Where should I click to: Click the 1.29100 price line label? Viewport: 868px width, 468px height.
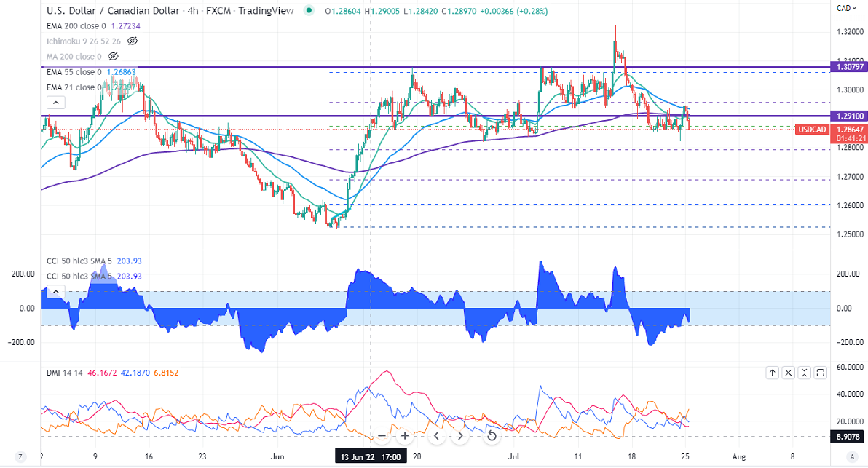click(850, 116)
